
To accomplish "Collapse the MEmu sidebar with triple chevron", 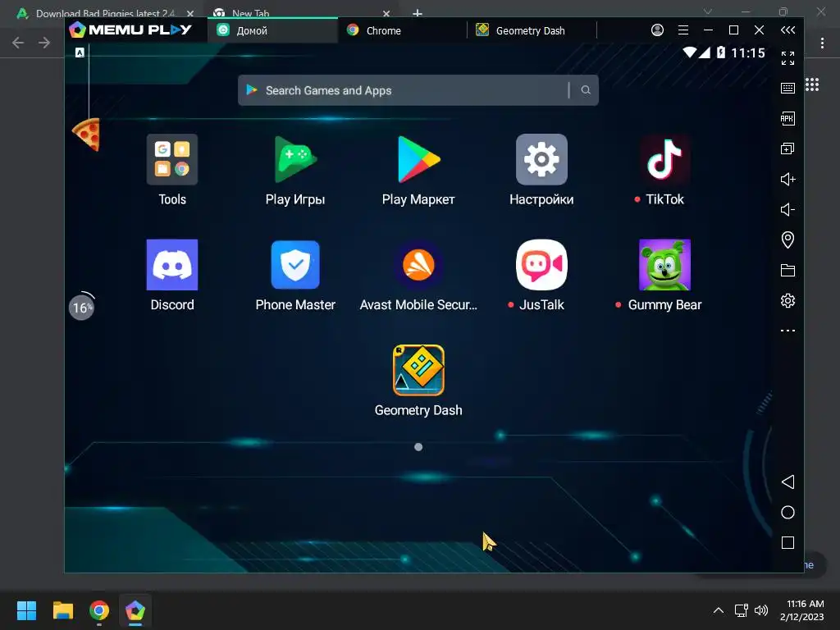I will coord(787,30).
